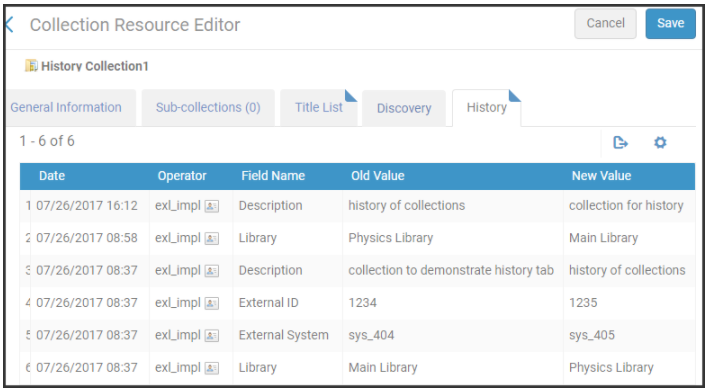Viewport: 715px width, 390px height.
Task: Click the Field Name column header
Action: pos(273,176)
